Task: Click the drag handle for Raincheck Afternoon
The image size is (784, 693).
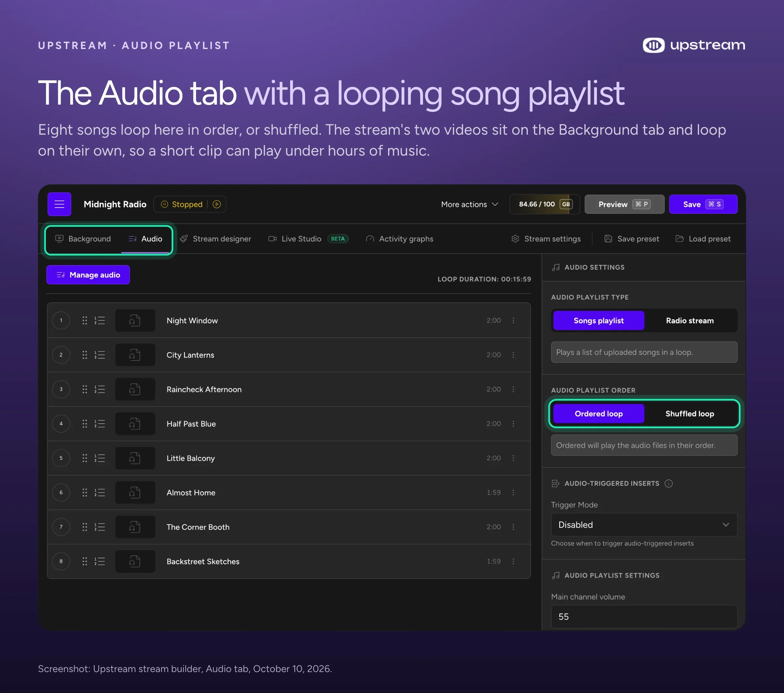Action: [x=85, y=389]
